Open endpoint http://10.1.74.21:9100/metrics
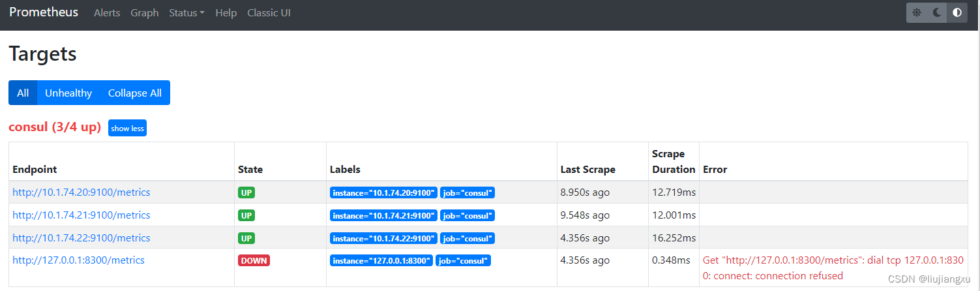980x291 pixels. point(82,215)
